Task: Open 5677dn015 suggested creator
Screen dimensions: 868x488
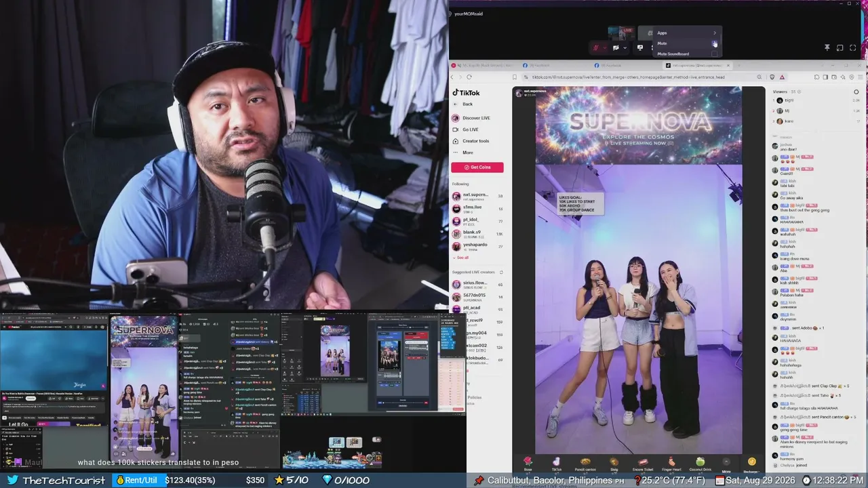Action: [477, 296]
